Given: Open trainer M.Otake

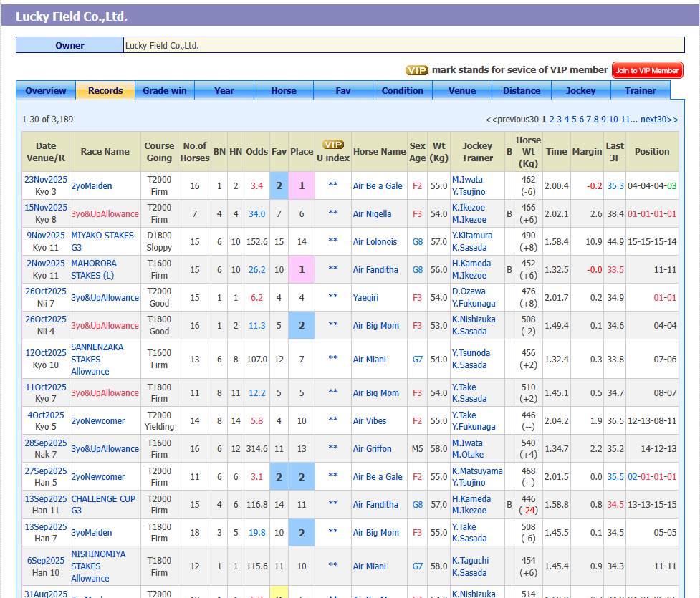Looking at the screenshot, I should [467, 455].
